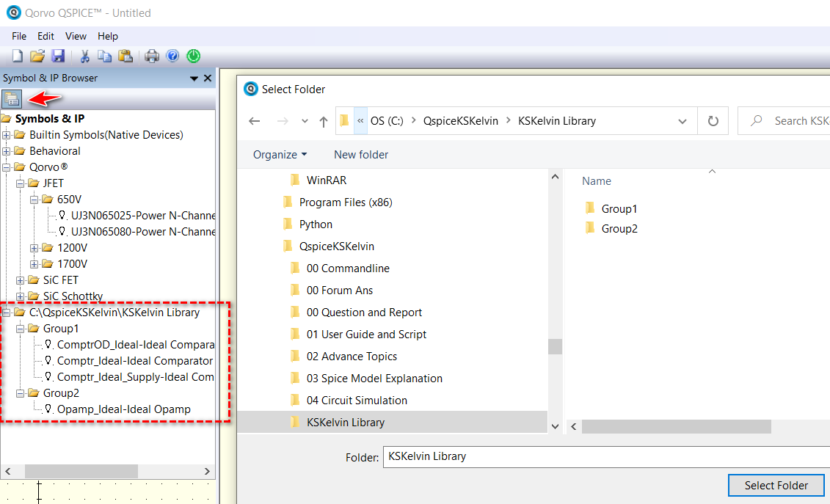Click the New folder button
The image size is (830, 504).
361,155
